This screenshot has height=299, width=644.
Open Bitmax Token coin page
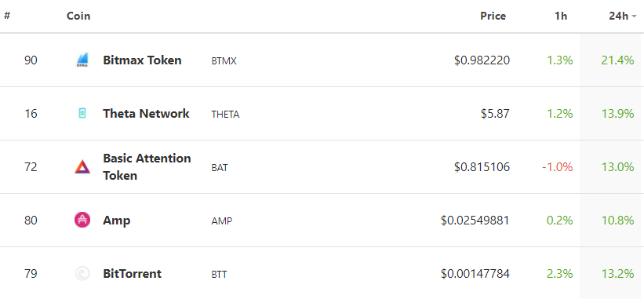(x=142, y=60)
